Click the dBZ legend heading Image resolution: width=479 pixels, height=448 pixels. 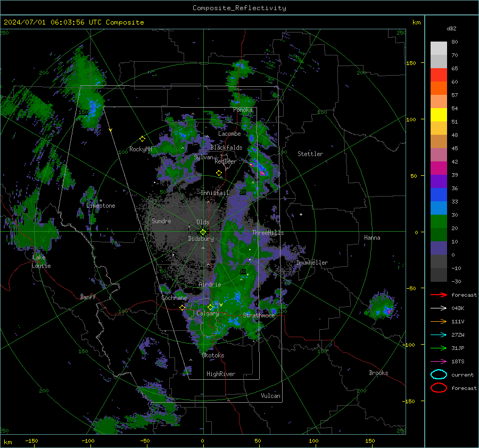[451, 28]
